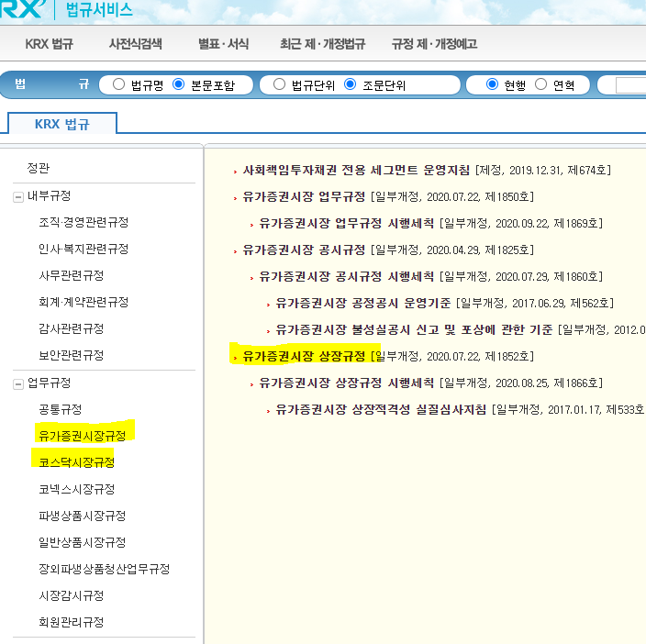Open 유가증권시장 상장규정 시행세칙 link
Viewport: 646px width, 644px height.
(x=347, y=383)
